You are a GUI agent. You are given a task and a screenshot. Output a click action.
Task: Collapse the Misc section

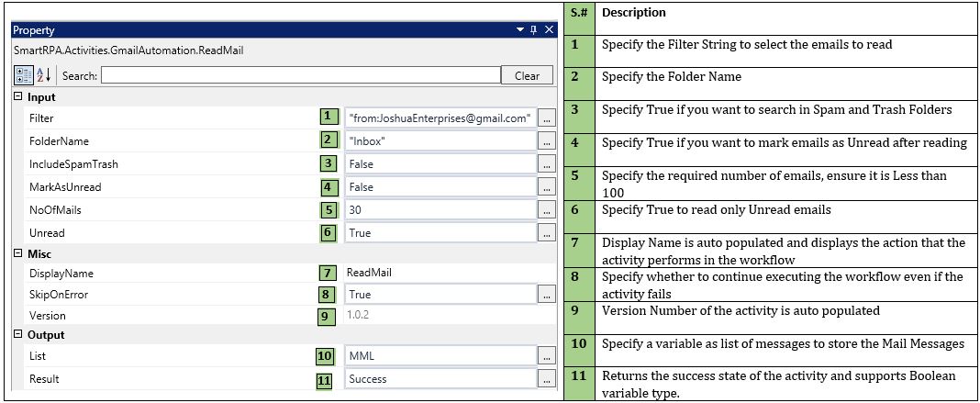pos(18,252)
